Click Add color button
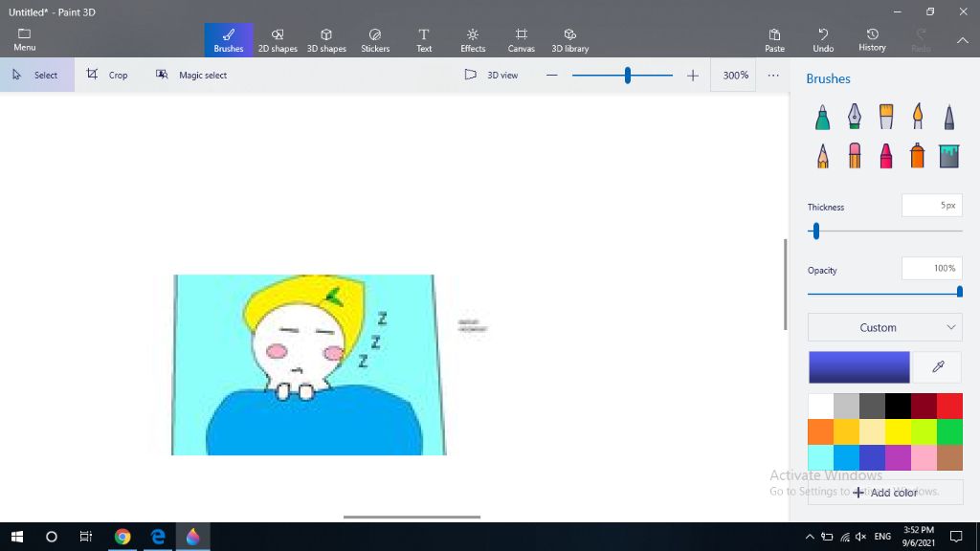 coord(885,493)
